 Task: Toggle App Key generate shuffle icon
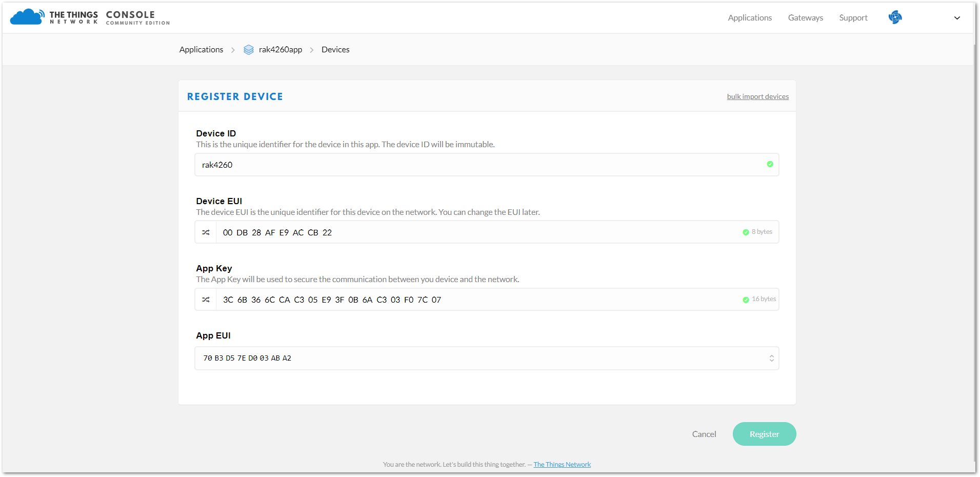click(206, 300)
